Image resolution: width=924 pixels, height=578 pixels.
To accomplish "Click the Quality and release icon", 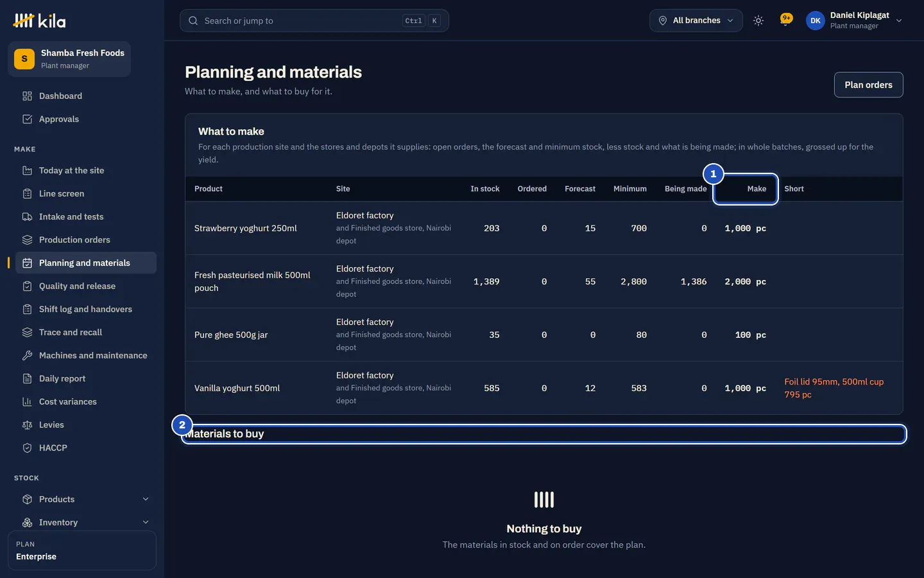I will [27, 286].
